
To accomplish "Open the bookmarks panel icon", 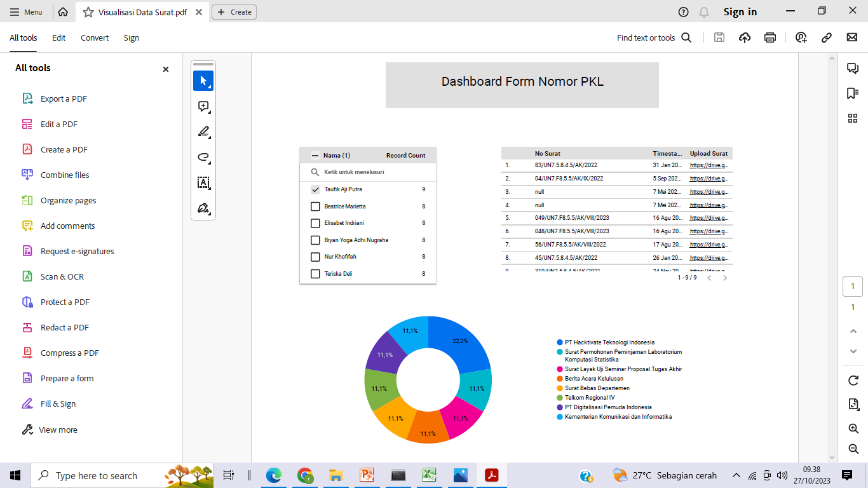I will [x=853, y=93].
